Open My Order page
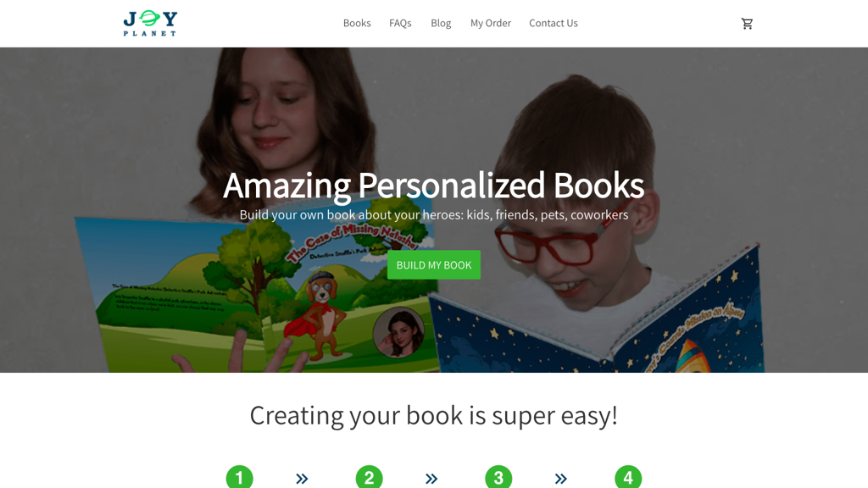The width and height of the screenshot is (868, 488). (x=491, y=23)
